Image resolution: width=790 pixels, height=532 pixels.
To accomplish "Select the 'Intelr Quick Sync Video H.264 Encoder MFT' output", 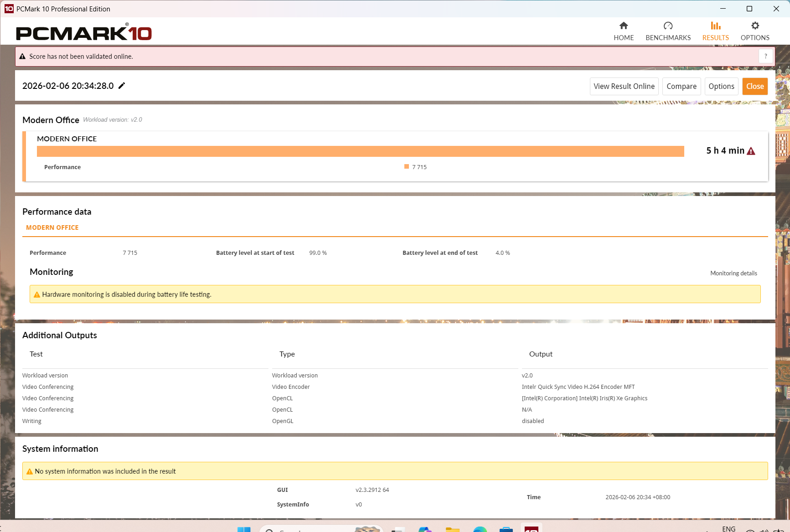I will 578,387.
